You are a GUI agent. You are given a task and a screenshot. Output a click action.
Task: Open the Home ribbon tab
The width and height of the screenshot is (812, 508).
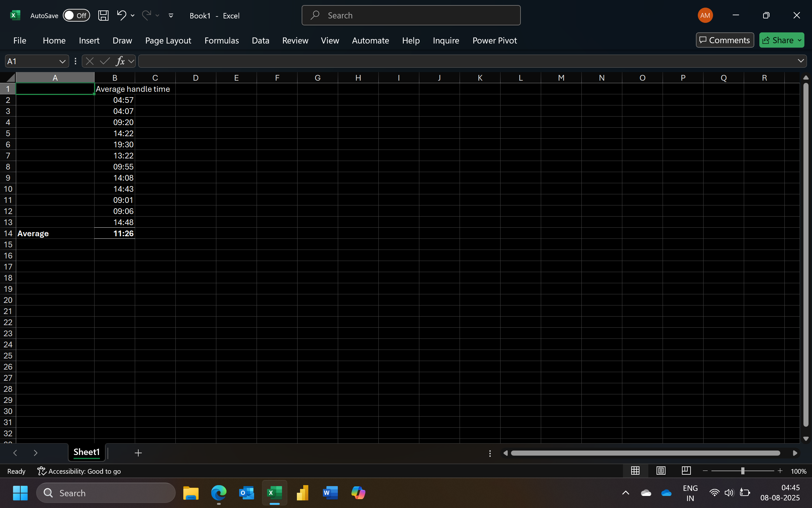(54, 40)
